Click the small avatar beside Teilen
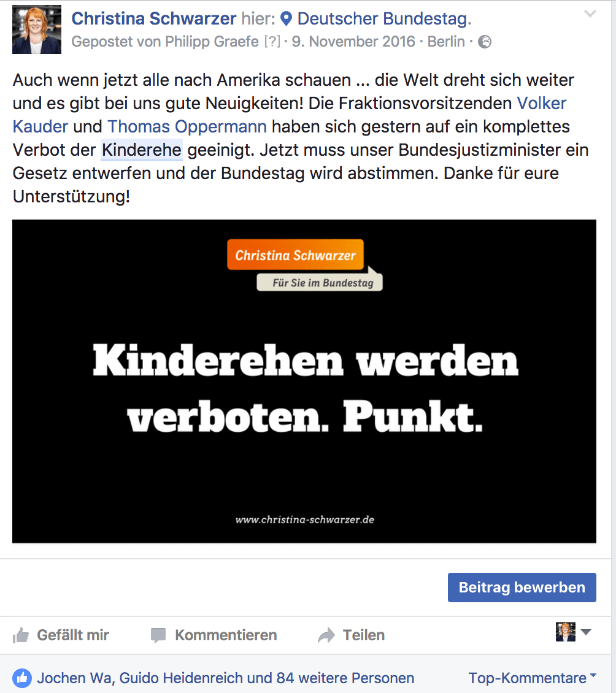The height and width of the screenshot is (693, 616). click(566, 632)
